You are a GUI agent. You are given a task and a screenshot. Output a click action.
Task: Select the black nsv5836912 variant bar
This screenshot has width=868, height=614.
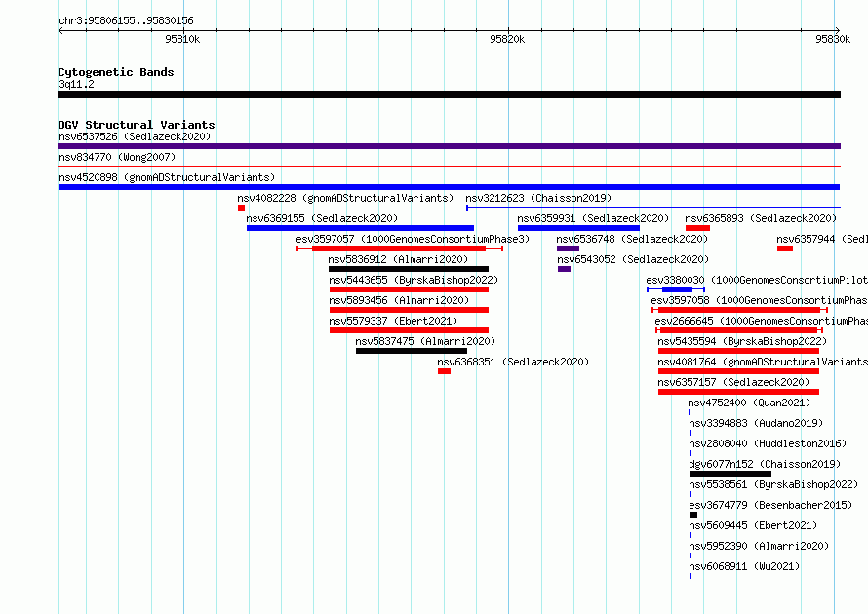pyautogui.click(x=409, y=269)
